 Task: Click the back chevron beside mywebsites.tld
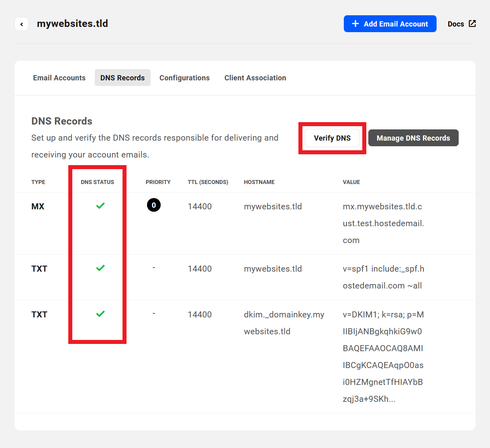21,24
